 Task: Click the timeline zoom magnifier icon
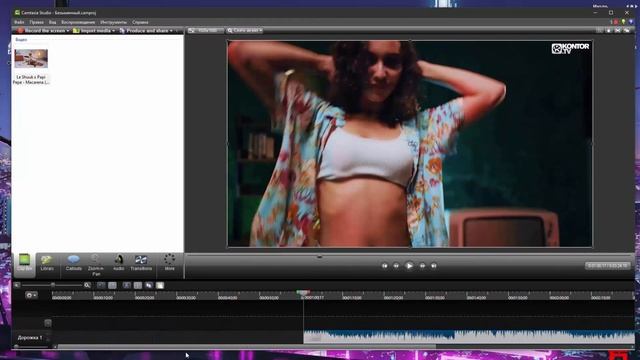(87, 285)
